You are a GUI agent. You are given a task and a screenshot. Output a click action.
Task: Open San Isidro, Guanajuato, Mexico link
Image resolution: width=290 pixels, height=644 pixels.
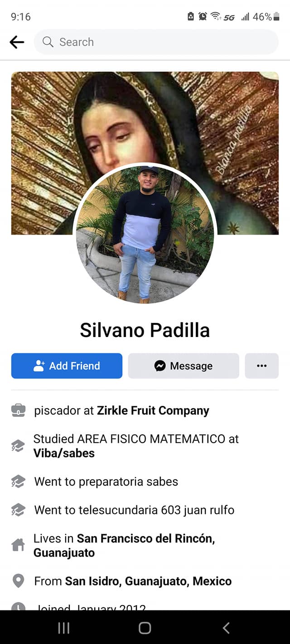pyautogui.click(x=148, y=581)
